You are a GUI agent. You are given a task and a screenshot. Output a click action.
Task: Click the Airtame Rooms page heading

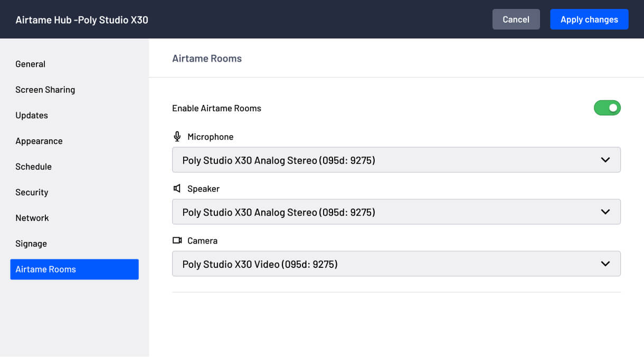coord(207,59)
